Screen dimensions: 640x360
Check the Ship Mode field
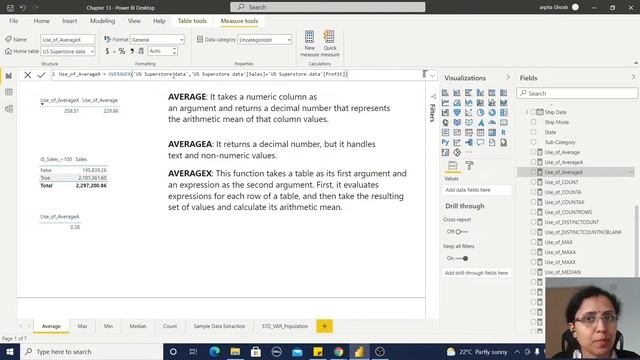click(533, 122)
